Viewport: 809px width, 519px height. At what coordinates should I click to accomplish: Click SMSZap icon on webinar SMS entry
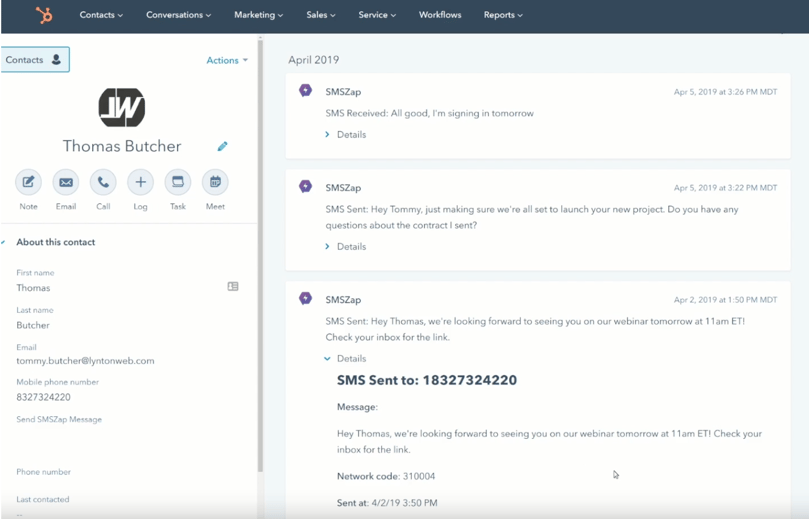coord(305,298)
